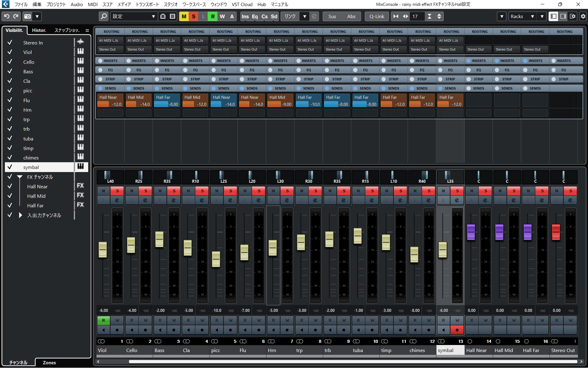Expand the 入出力チャンネル folder
588x368 pixels.
[20, 215]
